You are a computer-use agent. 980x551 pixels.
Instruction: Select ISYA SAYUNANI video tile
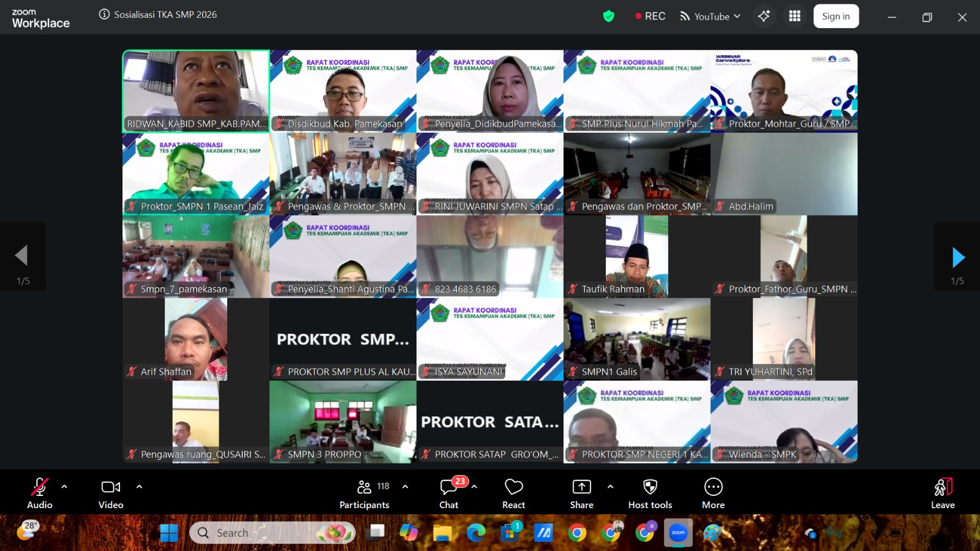[x=490, y=339]
